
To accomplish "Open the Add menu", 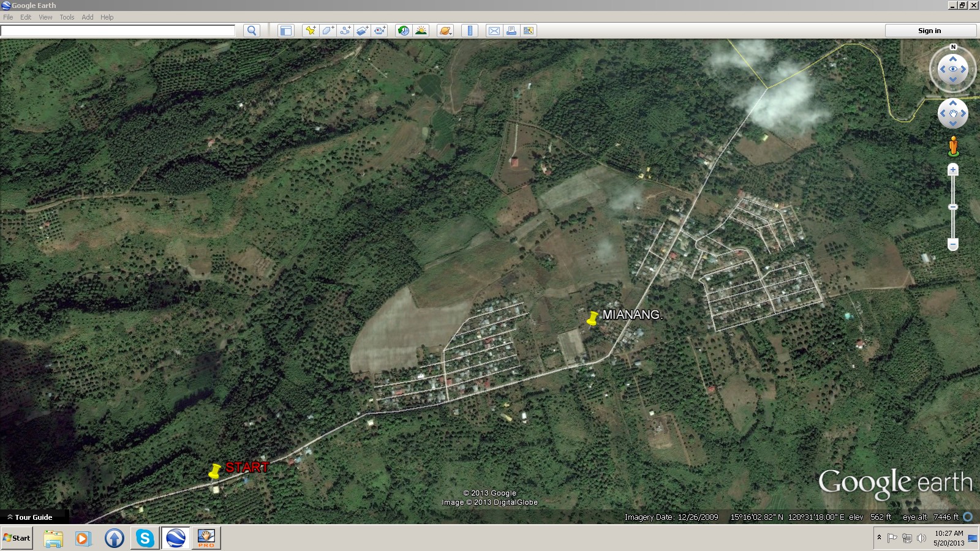I will (88, 17).
